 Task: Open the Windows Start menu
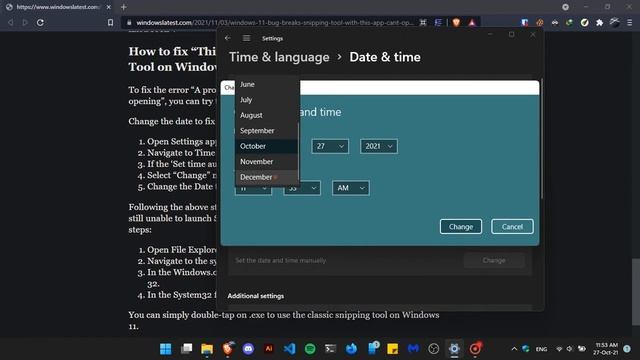tap(166, 349)
